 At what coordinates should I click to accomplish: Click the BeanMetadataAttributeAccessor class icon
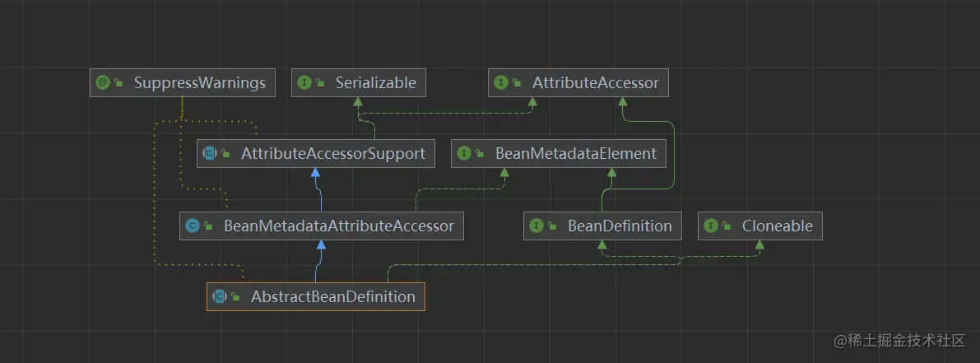tap(193, 226)
